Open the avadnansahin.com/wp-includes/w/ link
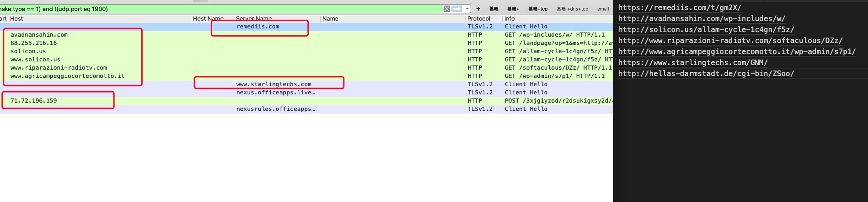The height and width of the screenshot is (202, 868). coord(702,19)
